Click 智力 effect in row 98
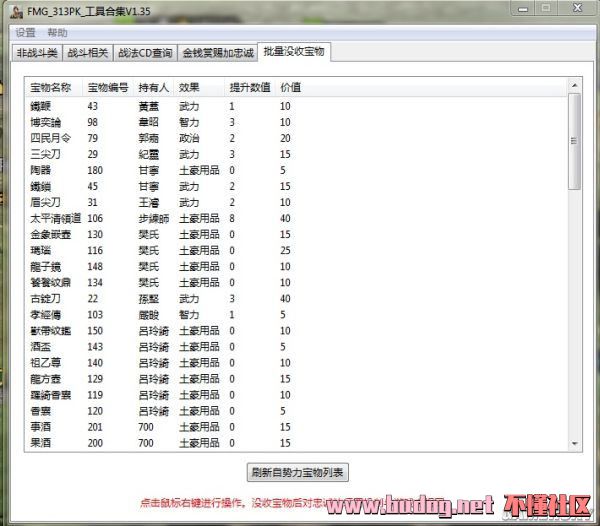The height and width of the screenshot is (526, 600). click(x=189, y=122)
